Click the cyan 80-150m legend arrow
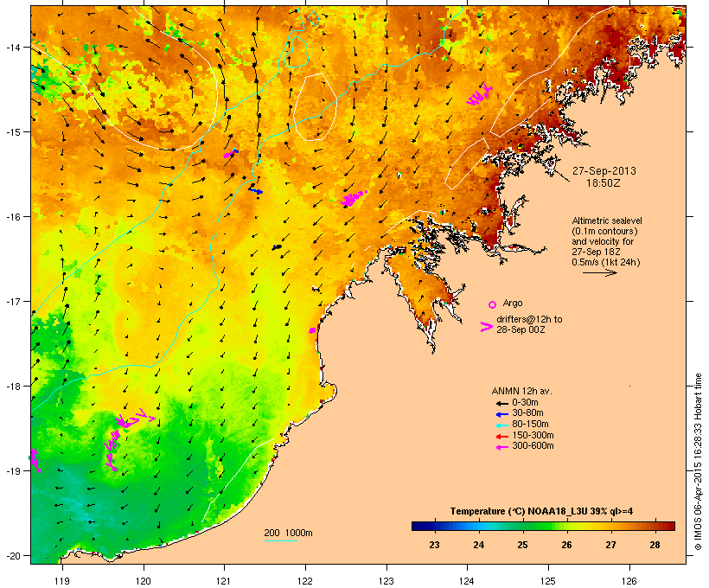 click(x=501, y=425)
